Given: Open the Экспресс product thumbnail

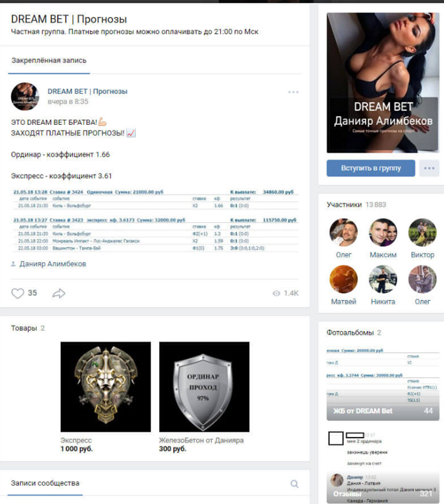Looking at the screenshot, I should (106, 387).
